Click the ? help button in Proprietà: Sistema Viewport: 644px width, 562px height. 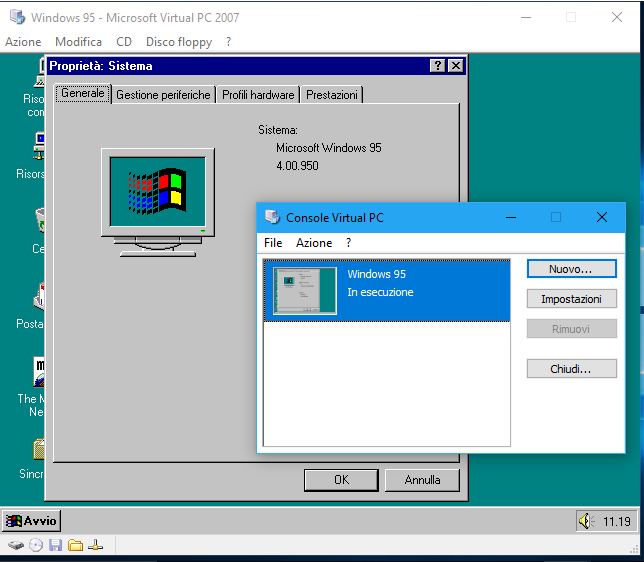click(438, 66)
